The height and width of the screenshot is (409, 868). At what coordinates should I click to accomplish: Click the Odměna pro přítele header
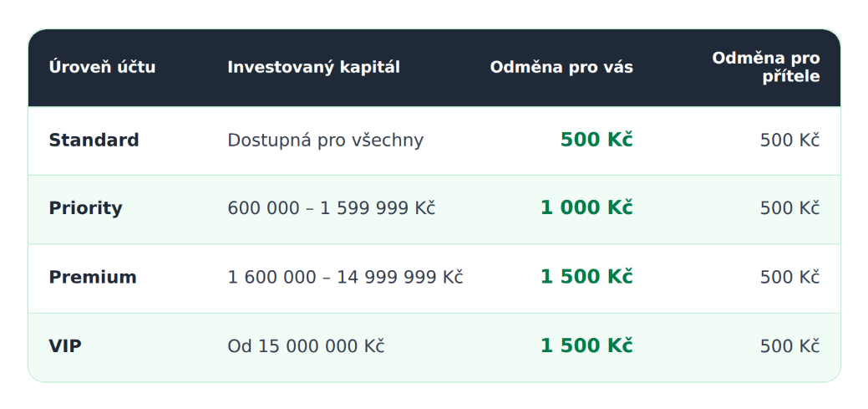click(765, 67)
